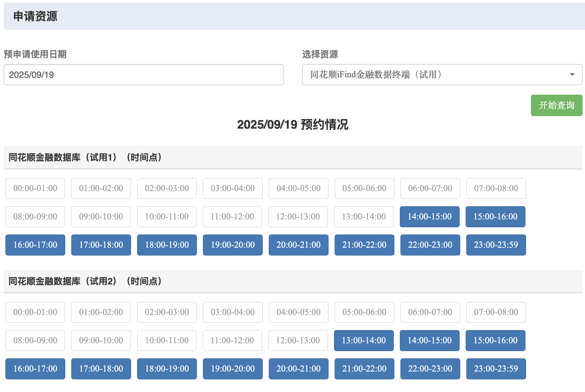This screenshot has width=585, height=392.
Task: Click disabled 13:00-14:00 slot in 试用1
Action: pos(363,216)
